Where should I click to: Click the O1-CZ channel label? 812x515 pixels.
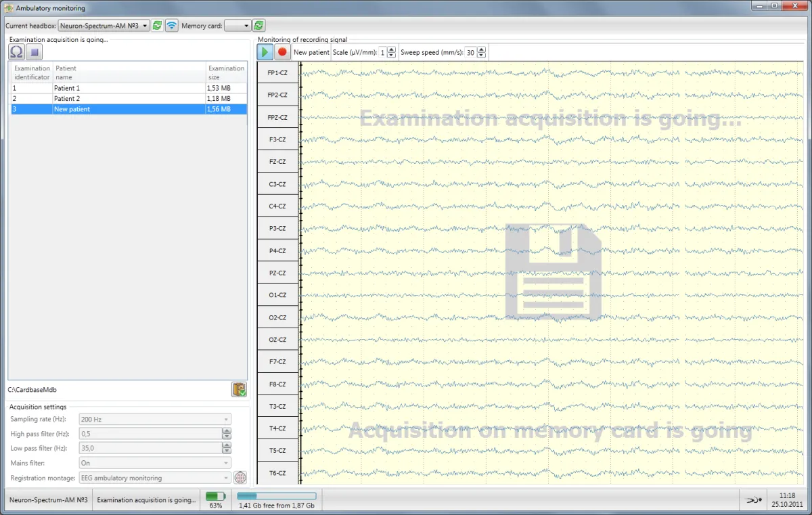pyautogui.click(x=277, y=295)
